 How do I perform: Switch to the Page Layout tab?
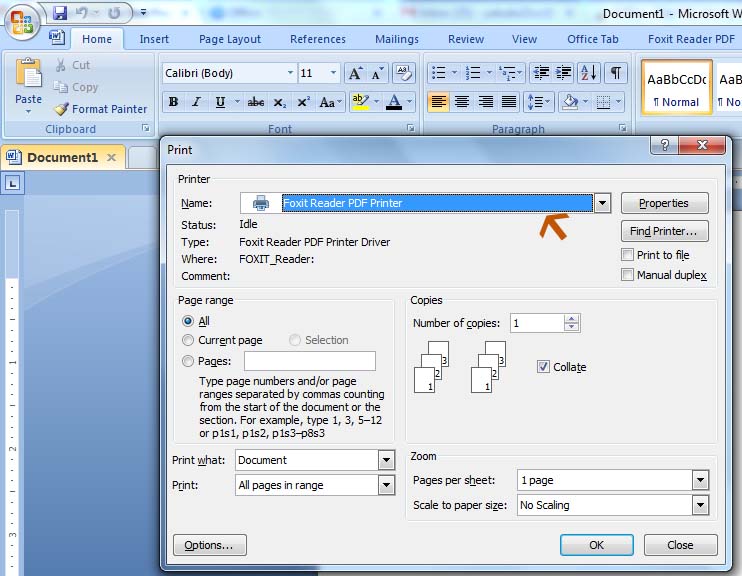230,39
